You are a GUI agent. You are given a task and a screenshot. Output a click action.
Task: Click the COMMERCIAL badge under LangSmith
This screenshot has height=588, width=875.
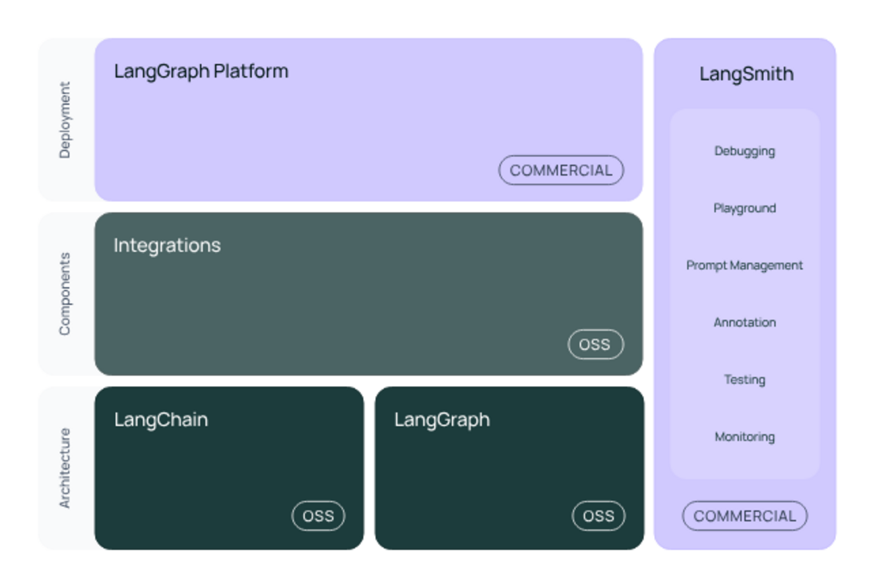[744, 516]
